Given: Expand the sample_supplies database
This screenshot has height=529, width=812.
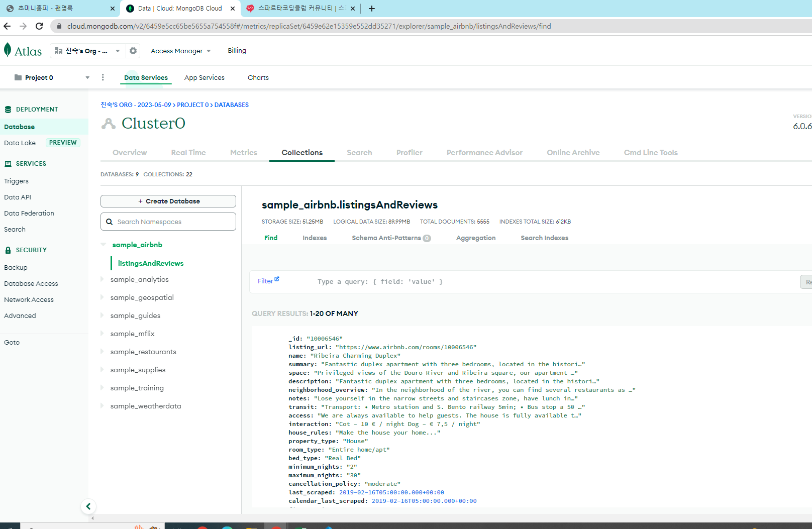Looking at the screenshot, I should click(103, 370).
